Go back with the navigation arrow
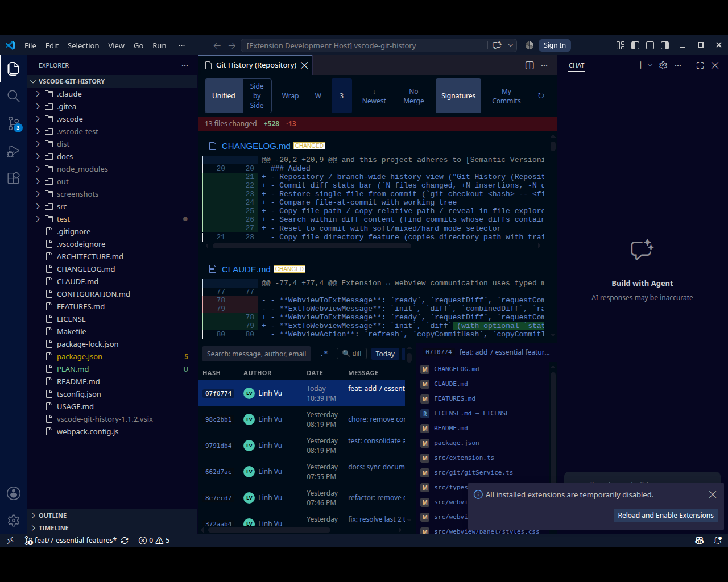Image resolution: width=728 pixels, height=582 pixels. (217, 45)
